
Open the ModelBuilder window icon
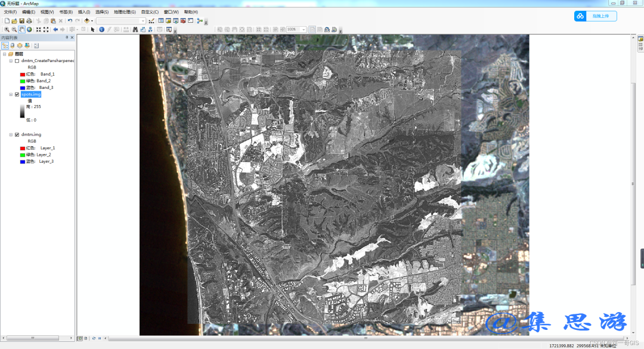click(200, 20)
